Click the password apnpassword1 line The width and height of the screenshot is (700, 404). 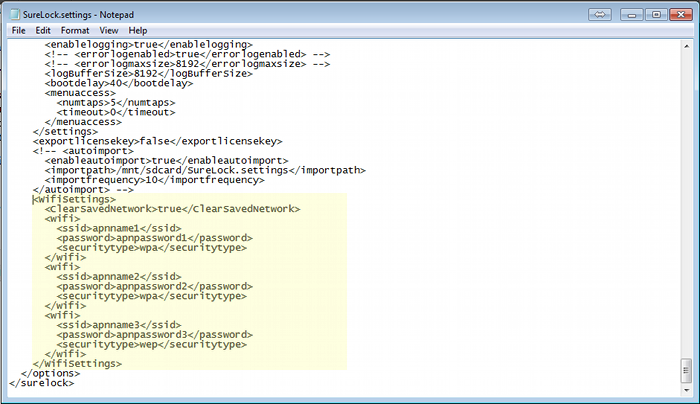(154, 238)
